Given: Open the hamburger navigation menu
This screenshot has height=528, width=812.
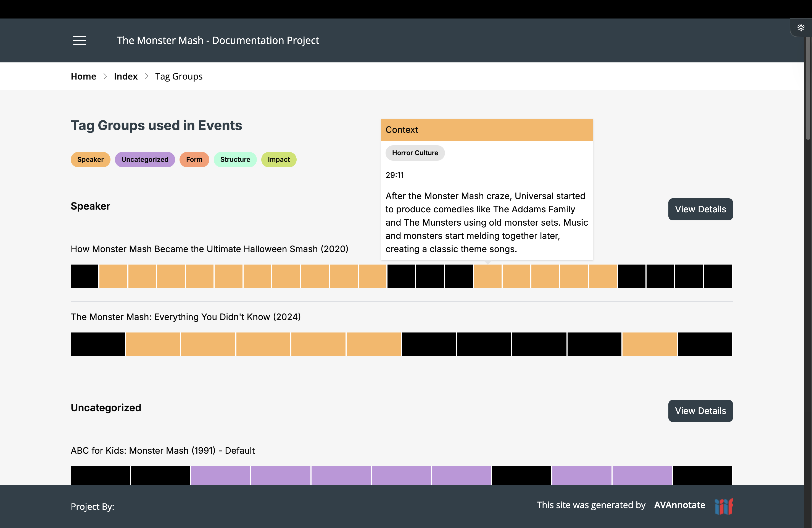Looking at the screenshot, I should [x=79, y=40].
